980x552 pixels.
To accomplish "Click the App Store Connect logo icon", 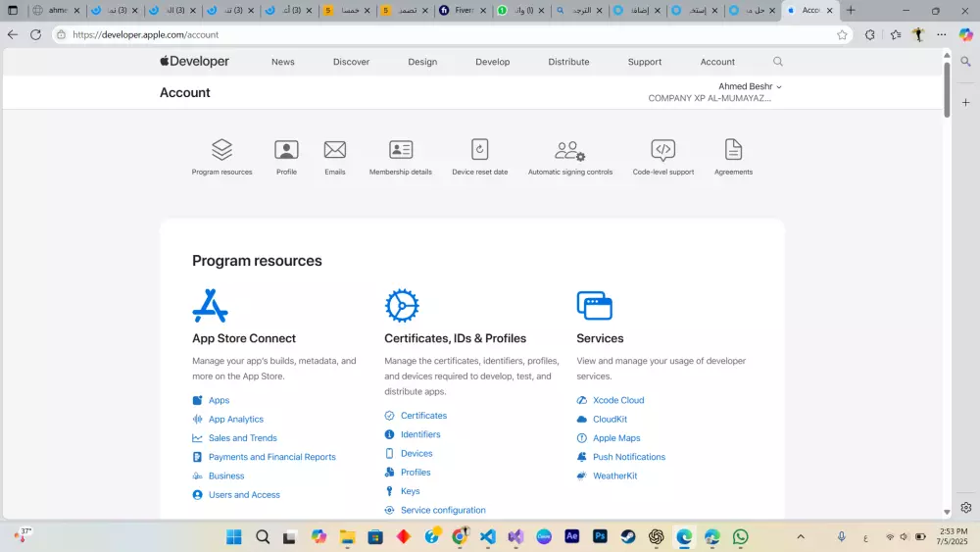I will [x=210, y=306].
